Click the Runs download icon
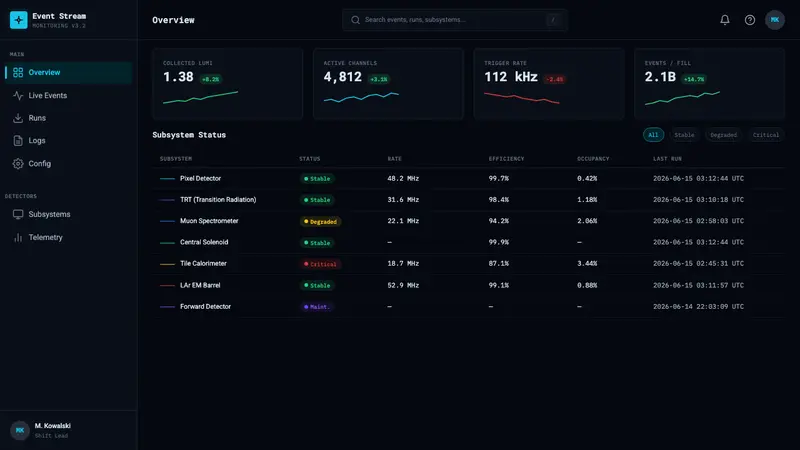800x450 pixels. pos(18,118)
